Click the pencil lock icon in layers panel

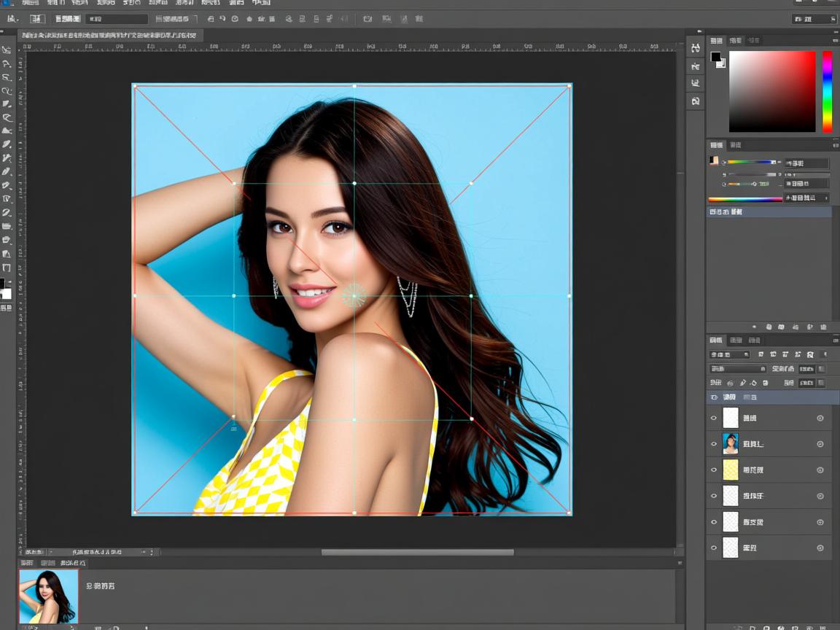coord(742,383)
